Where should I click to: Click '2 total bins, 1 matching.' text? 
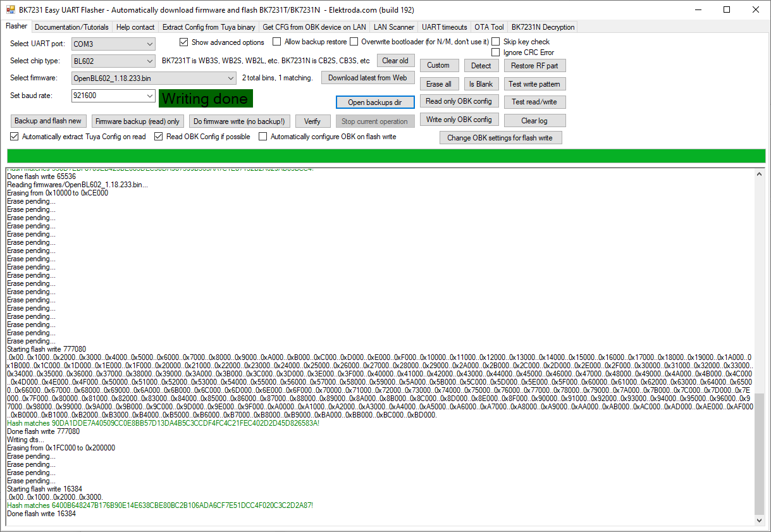coord(278,78)
